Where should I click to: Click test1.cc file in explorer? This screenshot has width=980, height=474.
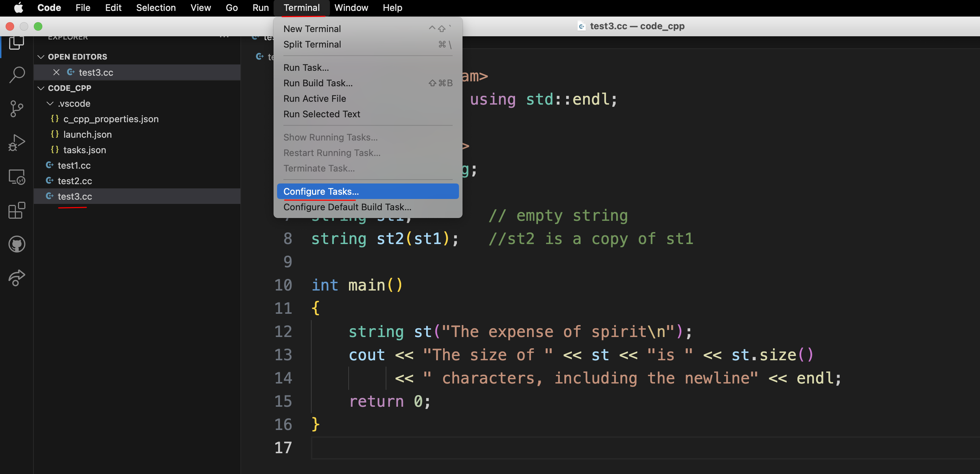pos(74,165)
